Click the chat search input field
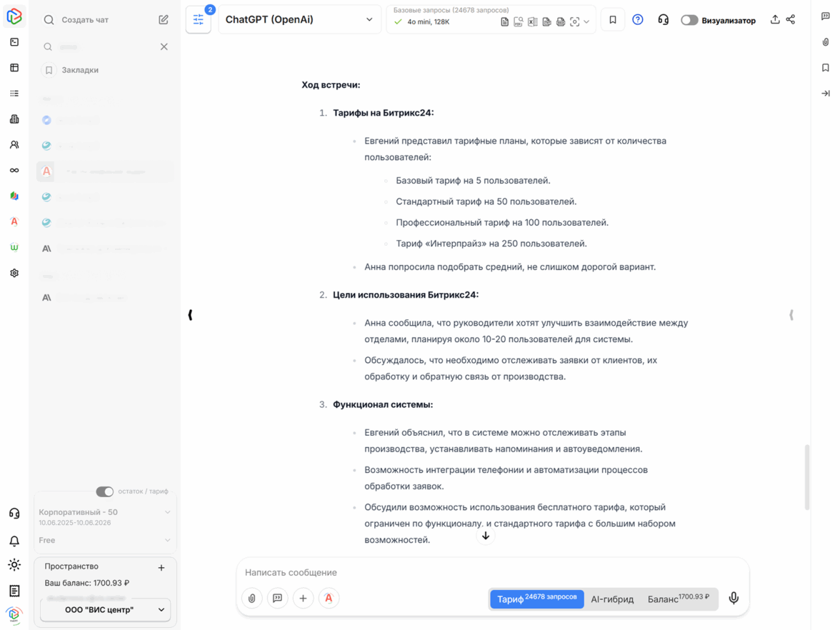840x630 pixels. 106,46
